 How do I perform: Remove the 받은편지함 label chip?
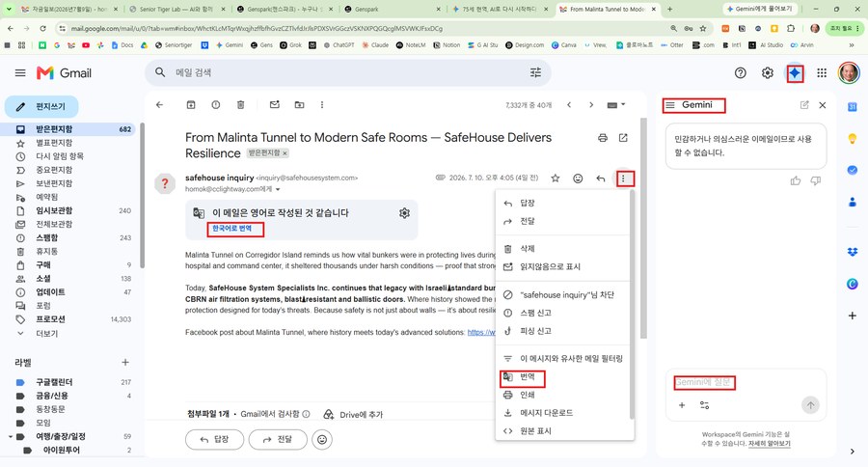click(285, 152)
